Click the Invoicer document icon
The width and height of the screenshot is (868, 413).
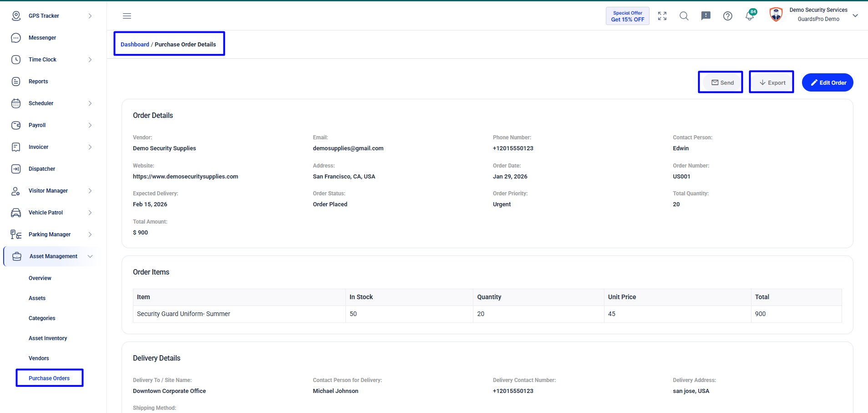pyautogui.click(x=16, y=147)
